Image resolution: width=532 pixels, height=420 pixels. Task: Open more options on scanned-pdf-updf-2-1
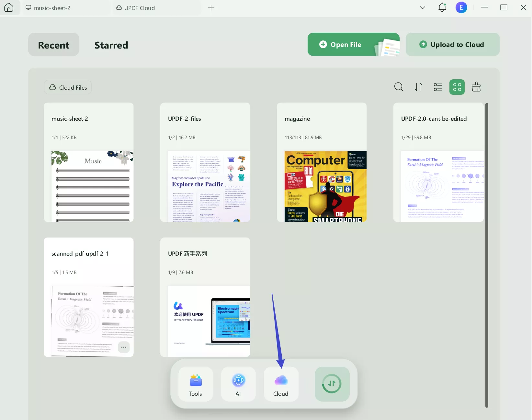124,347
